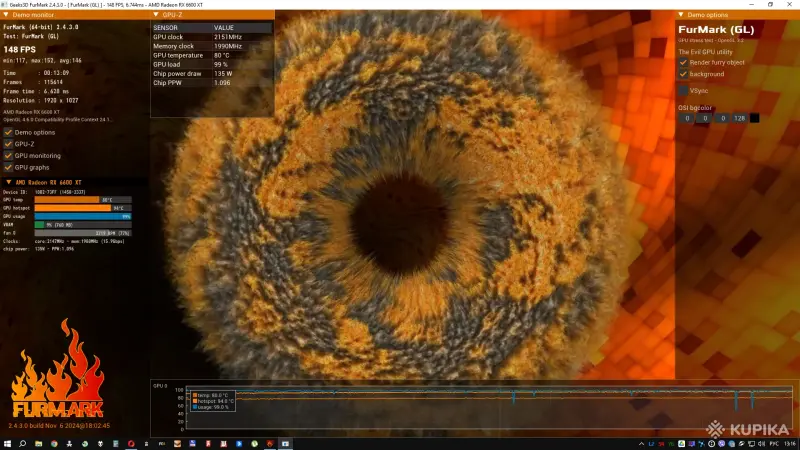
Task: Toggle Render furry object checkbox
Action: click(683, 62)
